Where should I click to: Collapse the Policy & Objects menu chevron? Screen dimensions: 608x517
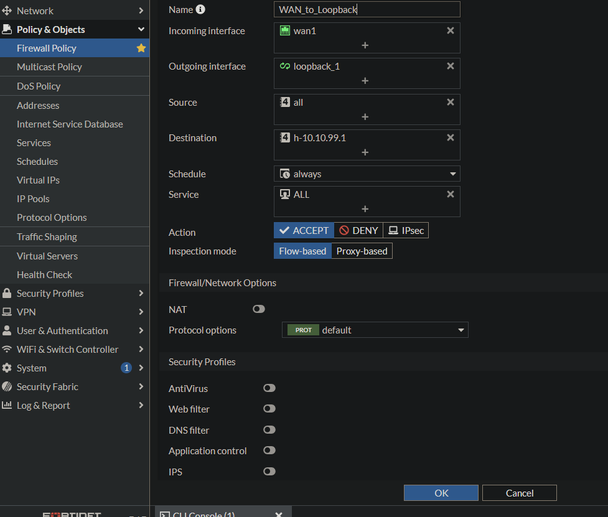tap(141, 29)
